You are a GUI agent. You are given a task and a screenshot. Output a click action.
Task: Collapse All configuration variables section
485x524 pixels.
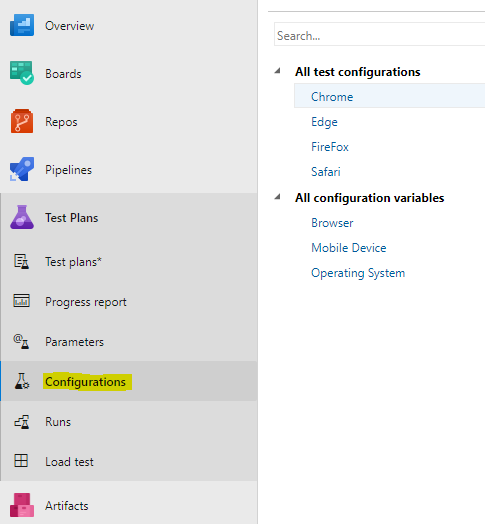[x=277, y=197]
